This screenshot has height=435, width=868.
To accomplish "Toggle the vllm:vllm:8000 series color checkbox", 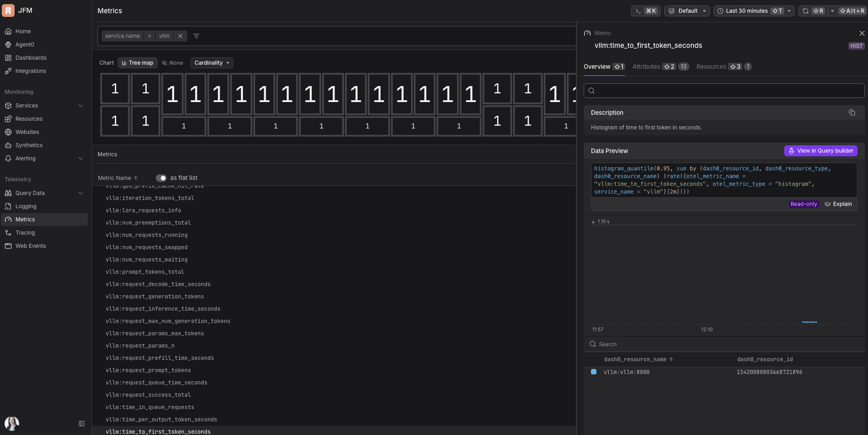I will [x=594, y=372].
